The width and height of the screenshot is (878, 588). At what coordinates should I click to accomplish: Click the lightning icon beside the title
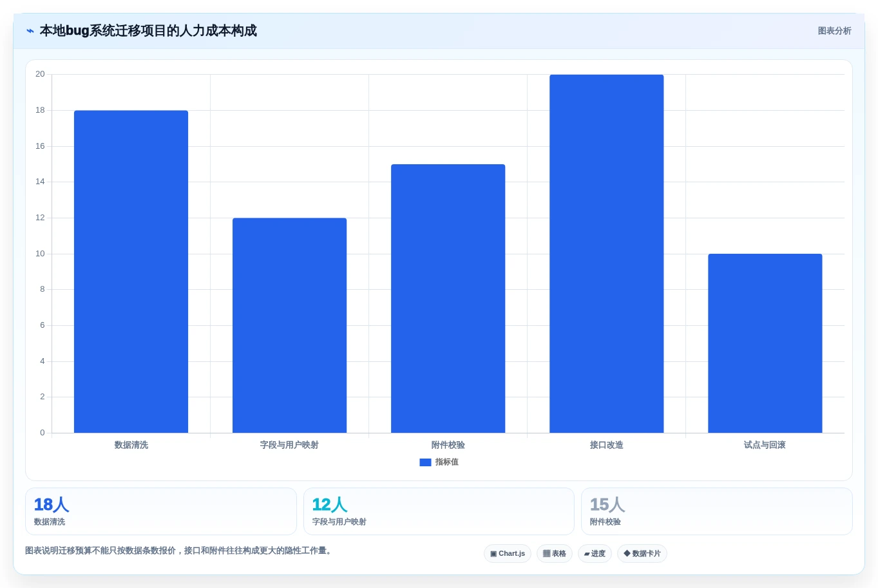[30, 31]
